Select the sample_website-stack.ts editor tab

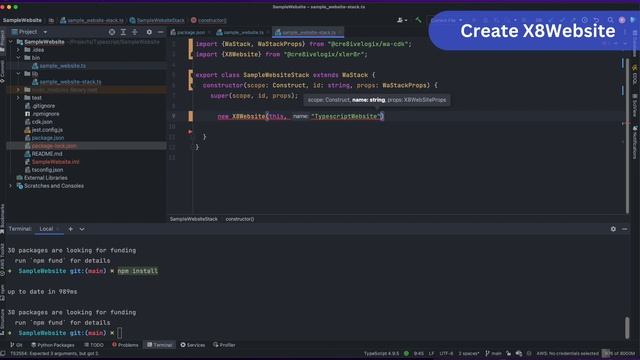coord(309,32)
